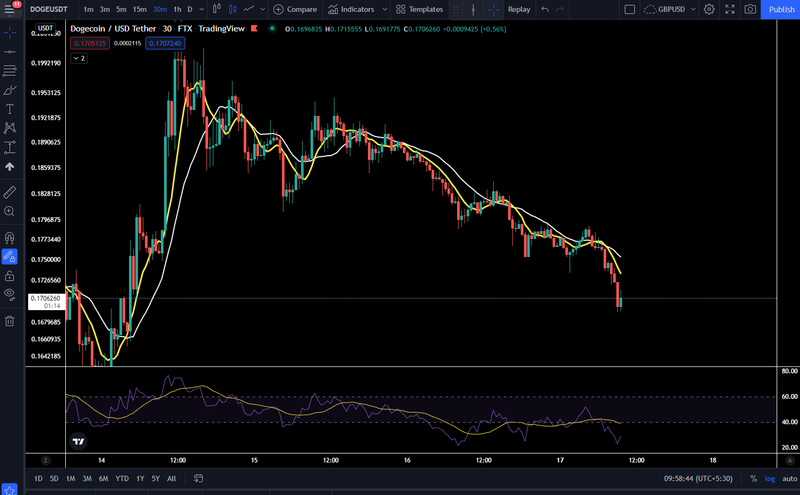Click the DOGEUSDT symbol search field
Image resolution: width=800 pixels, height=495 pixels.
49,9
